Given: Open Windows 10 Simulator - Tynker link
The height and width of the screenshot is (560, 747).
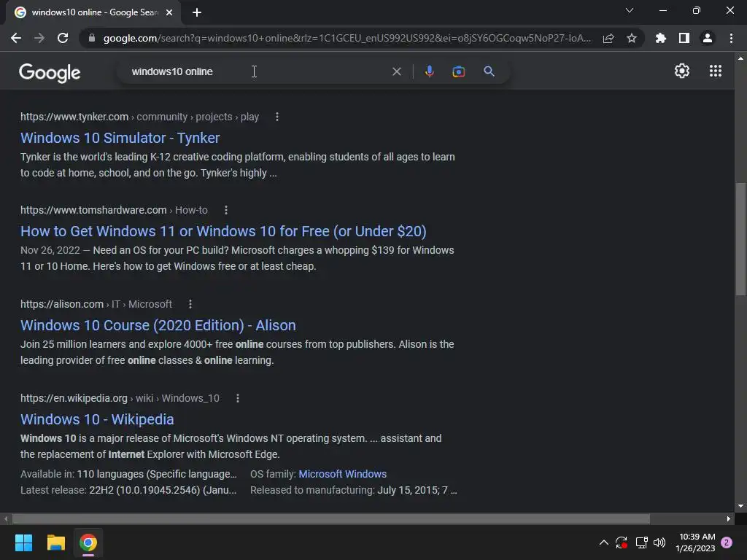Looking at the screenshot, I should click(x=120, y=138).
